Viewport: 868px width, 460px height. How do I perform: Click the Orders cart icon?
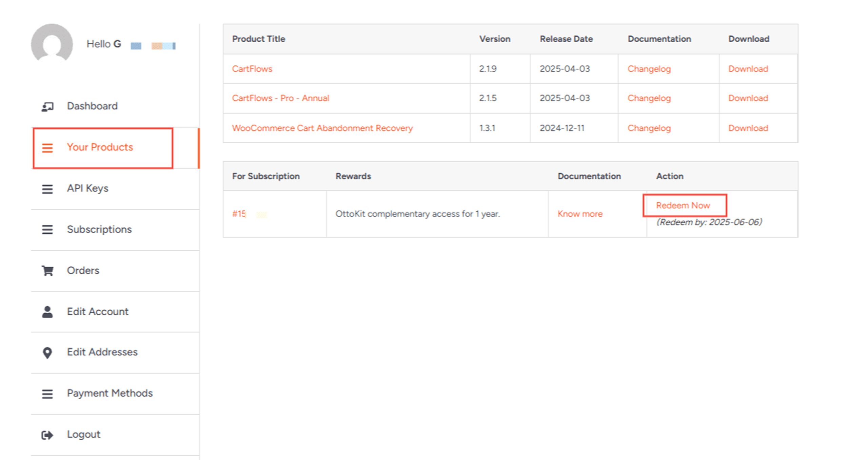(x=47, y=271)
